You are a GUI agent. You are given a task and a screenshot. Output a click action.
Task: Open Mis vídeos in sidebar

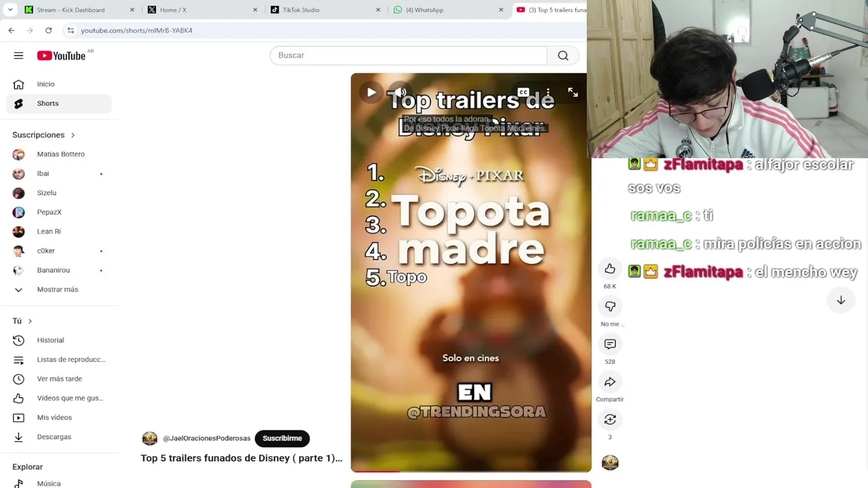tap(59, 418)
